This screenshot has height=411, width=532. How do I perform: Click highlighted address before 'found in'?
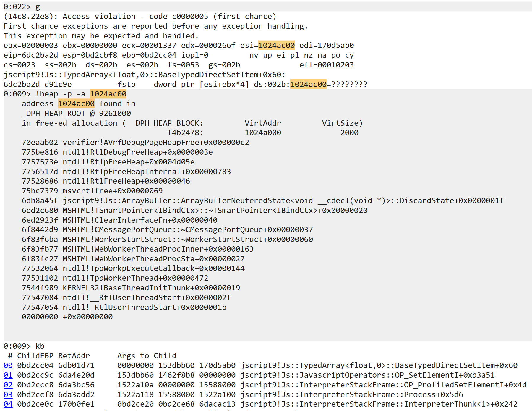(76, 104)
